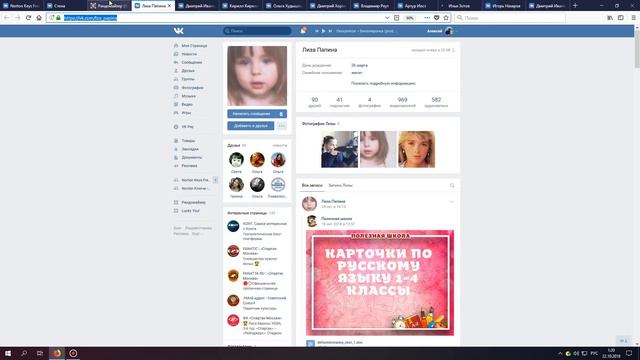The height and width of the screenshot is (360, 640).
Task: Open the first photo of girl with phone
Action: click(x=339, y=149)
